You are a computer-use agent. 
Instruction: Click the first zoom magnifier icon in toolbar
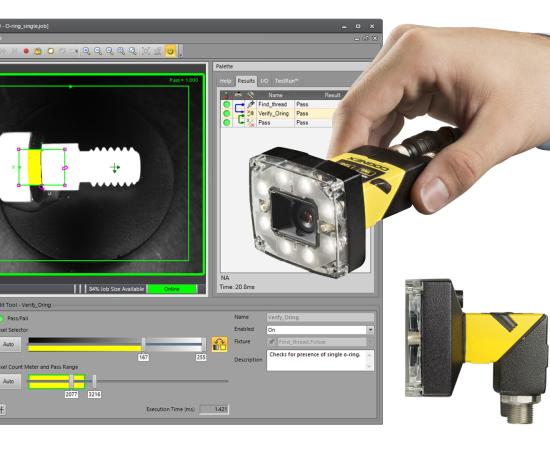pos(86,51)
